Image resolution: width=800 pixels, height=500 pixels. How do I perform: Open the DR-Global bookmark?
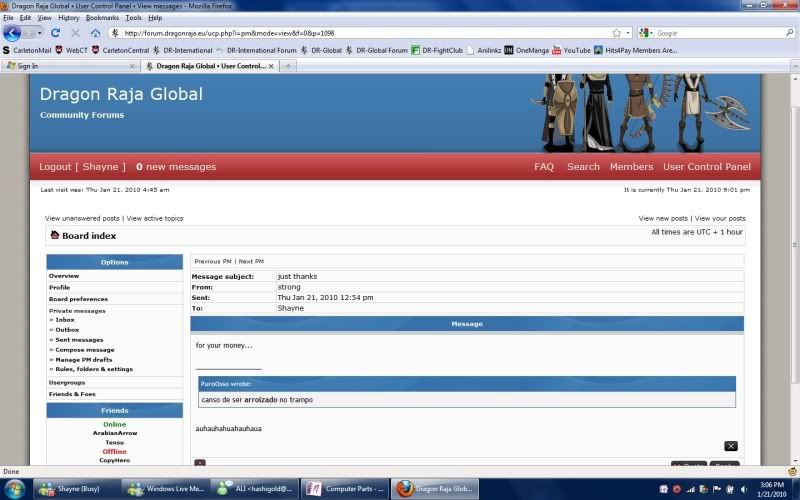point(321,50)
